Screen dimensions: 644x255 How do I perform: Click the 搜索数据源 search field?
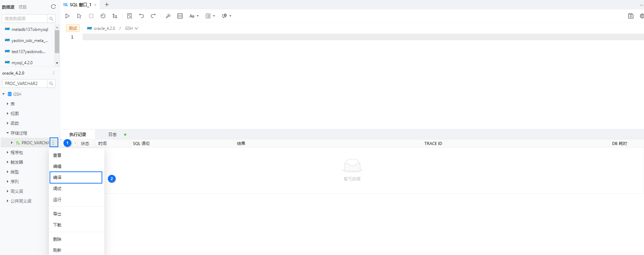pos(25,18)
